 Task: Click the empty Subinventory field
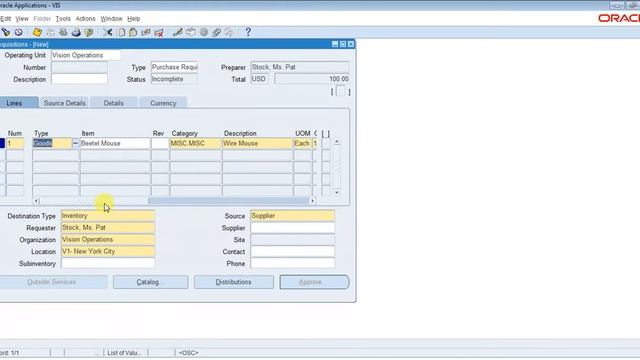click(108, 263)
